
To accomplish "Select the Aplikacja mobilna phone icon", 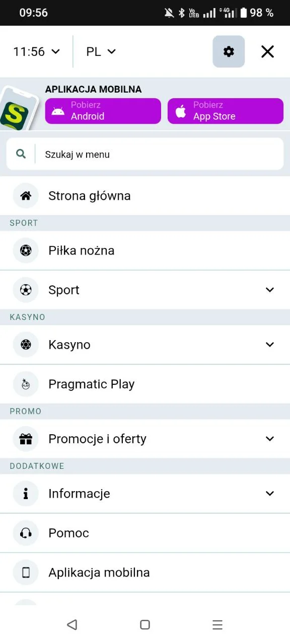I will coord(26,572).
